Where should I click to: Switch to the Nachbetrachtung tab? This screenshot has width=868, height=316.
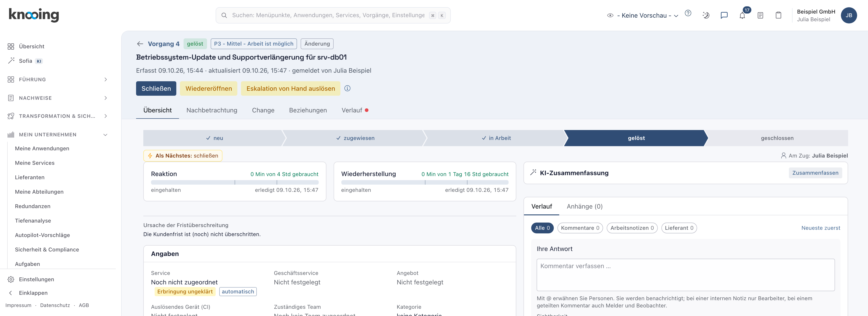point(212,110)
